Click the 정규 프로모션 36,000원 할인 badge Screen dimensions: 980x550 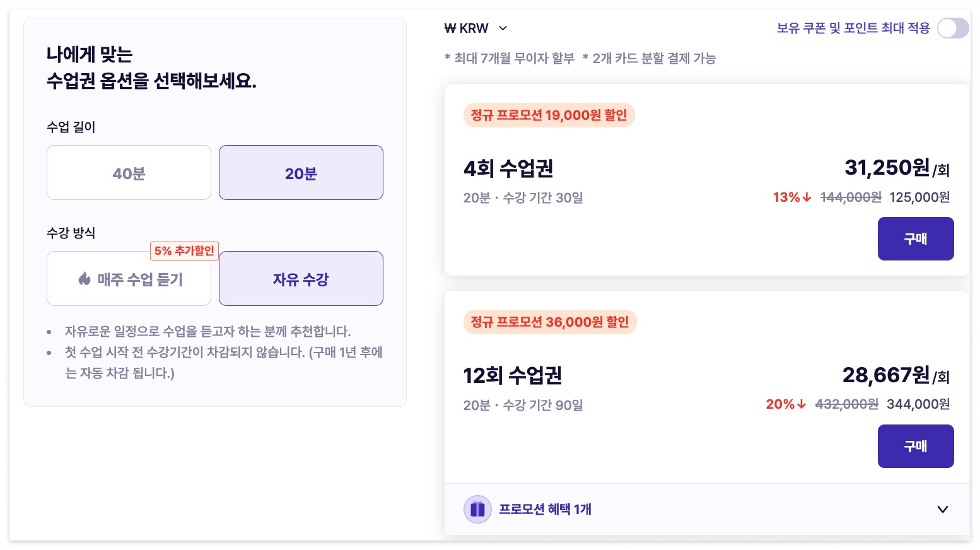tap(550, 322)
